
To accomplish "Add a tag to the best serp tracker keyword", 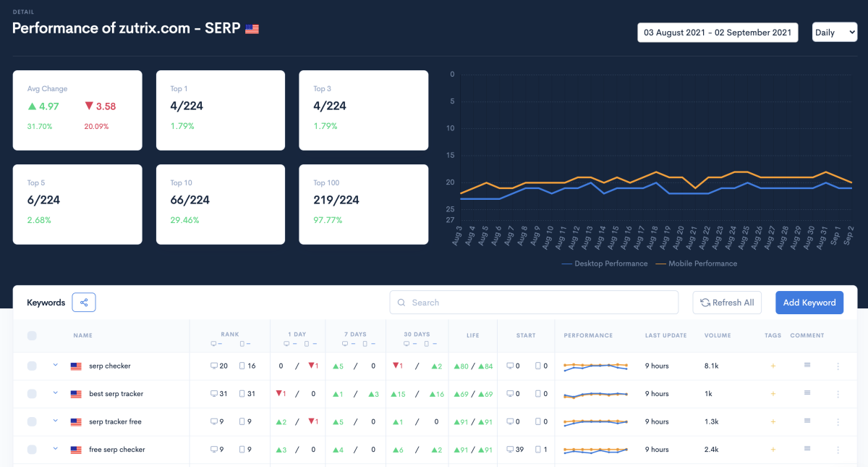I will pyautogui.click(x=773, y=394).
